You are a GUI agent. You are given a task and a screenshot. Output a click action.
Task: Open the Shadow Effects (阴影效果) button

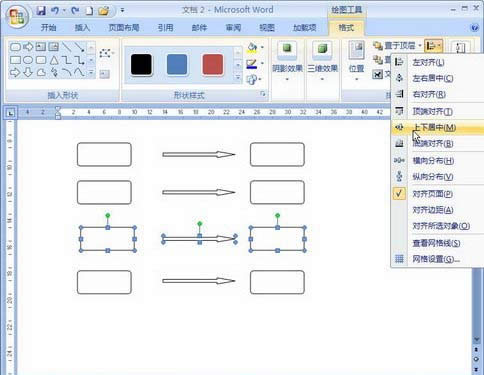287,63
